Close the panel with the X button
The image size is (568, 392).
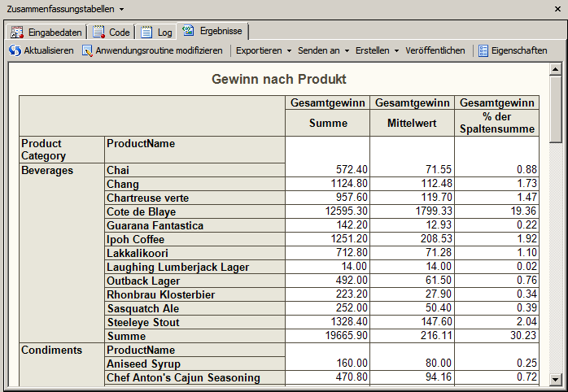557,8
